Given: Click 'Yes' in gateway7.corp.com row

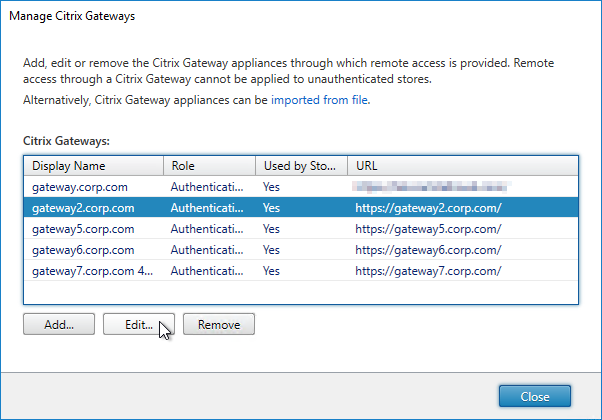Looking at the screenshot, I should 271,271.
